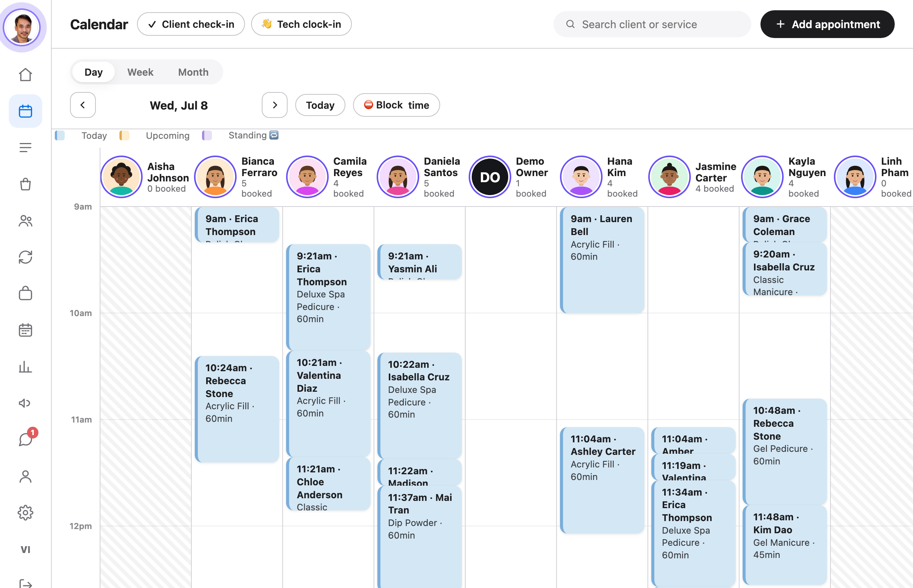This screenshot has width=913, height=588.
Task: Click the Client check-in button
Action: pos(191,24)
